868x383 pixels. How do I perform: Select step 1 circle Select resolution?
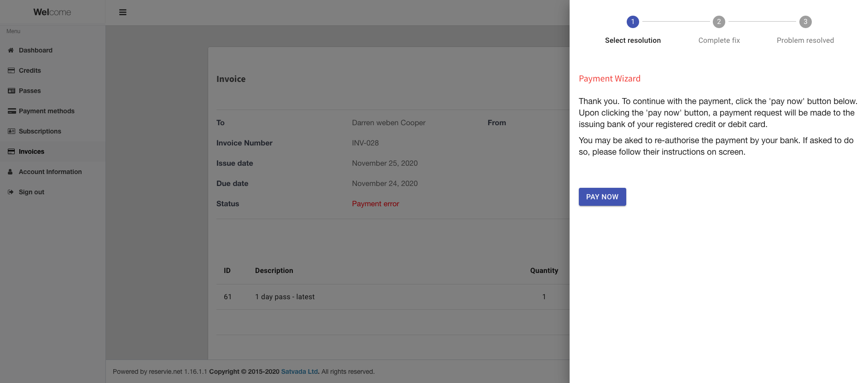pos(633,22)
